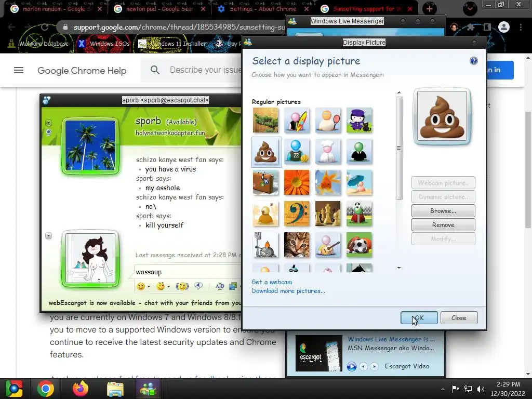532x399 pixels.
Task: Click the voice clip icon in chat toolbar
Action: [198, 286]
